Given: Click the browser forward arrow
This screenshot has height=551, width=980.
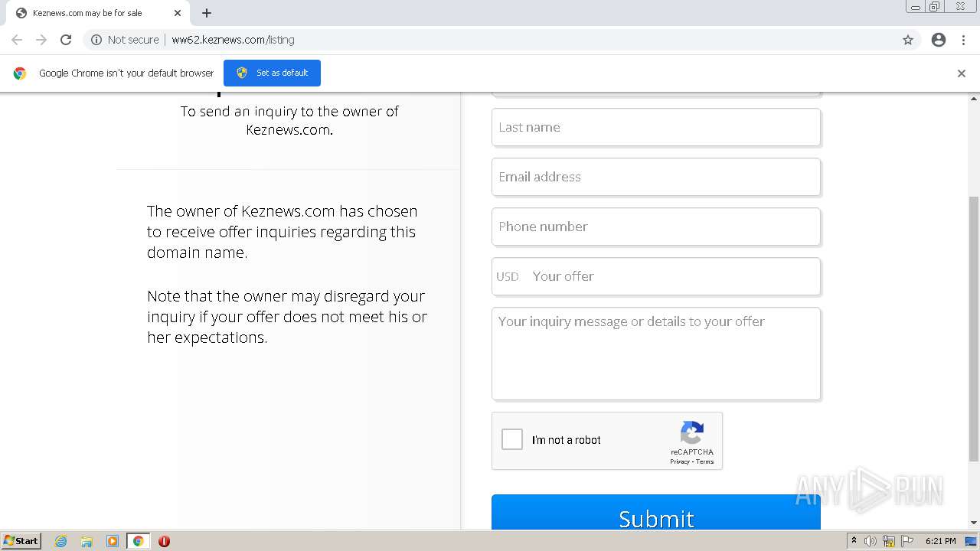Looking at the screenshot, I should coord(41,40).
